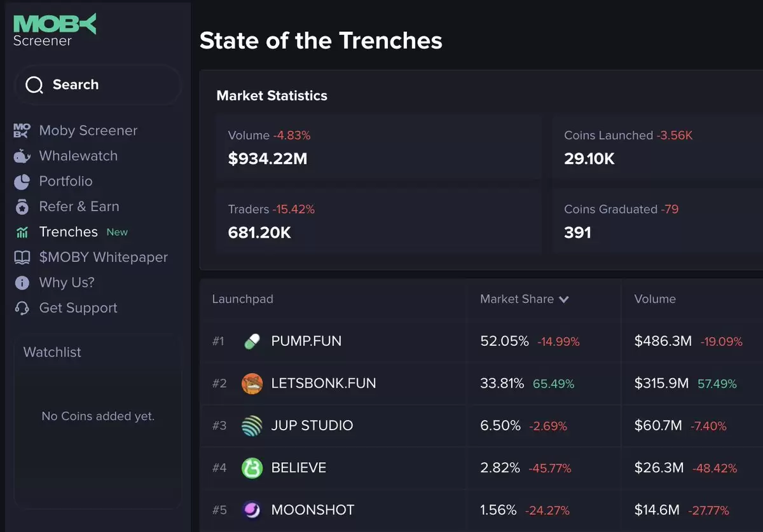Click the JUP STUDIO 6.50% market share
The image size is (763, 532).
point(500,425)
